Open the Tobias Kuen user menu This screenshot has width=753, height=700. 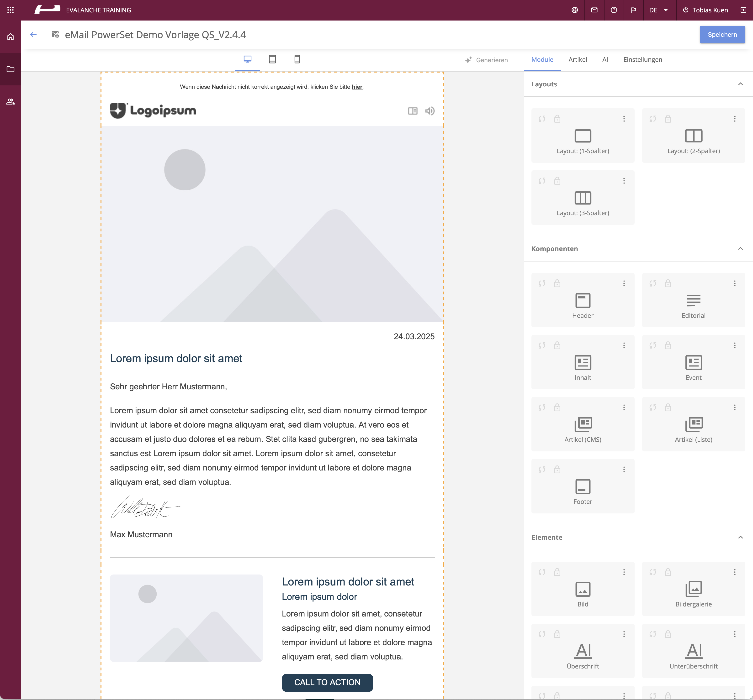pos(705,10)
